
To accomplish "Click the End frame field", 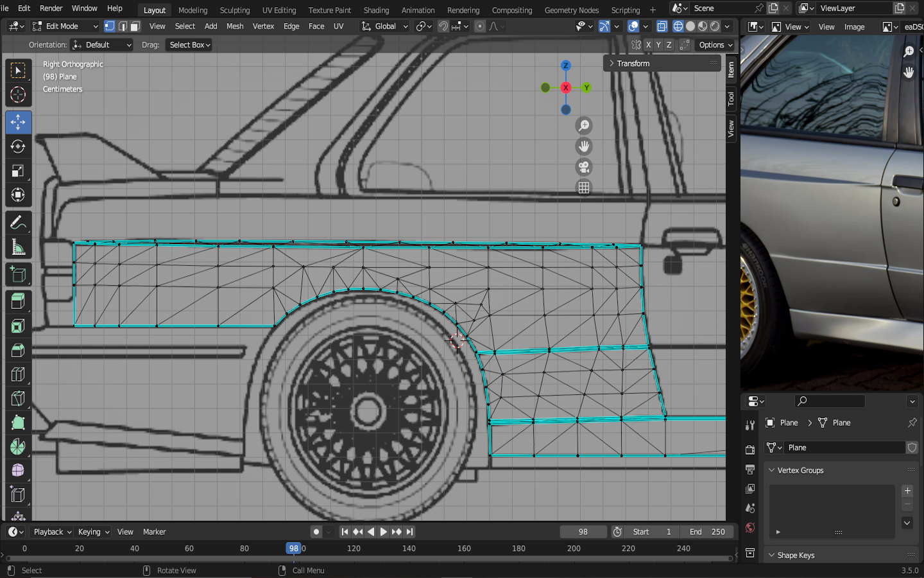I will point(708,532).
